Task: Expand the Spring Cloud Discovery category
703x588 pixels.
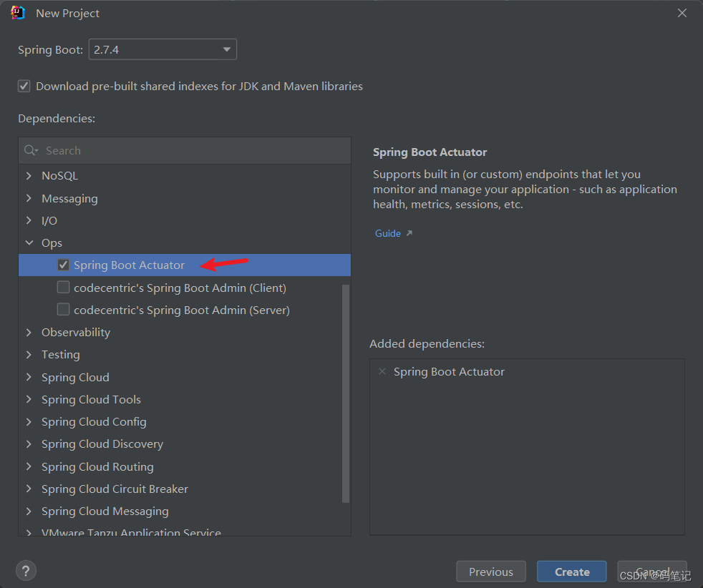Action: click(x=29, y=444)
